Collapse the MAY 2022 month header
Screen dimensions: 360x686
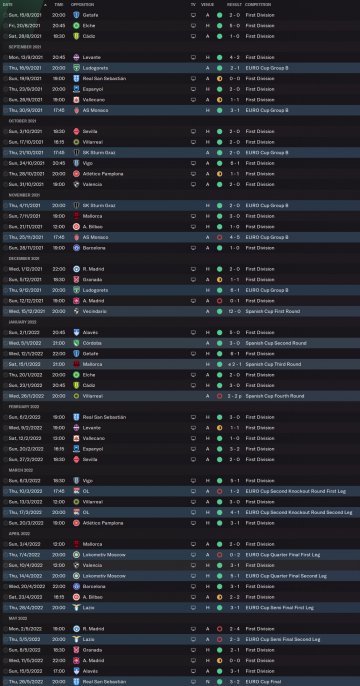[17, 618]
